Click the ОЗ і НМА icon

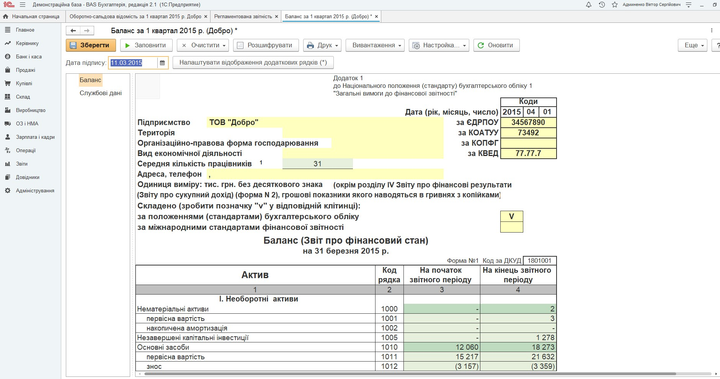pos(7,124)
